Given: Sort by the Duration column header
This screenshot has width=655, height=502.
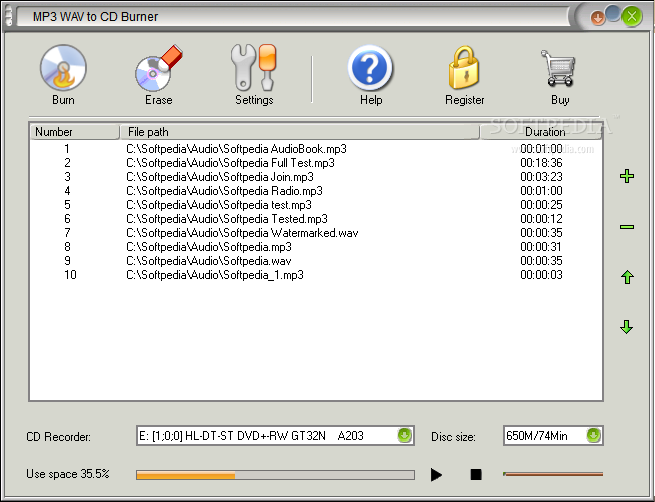Looking at the screenshot, I should [x=541, y=132].
